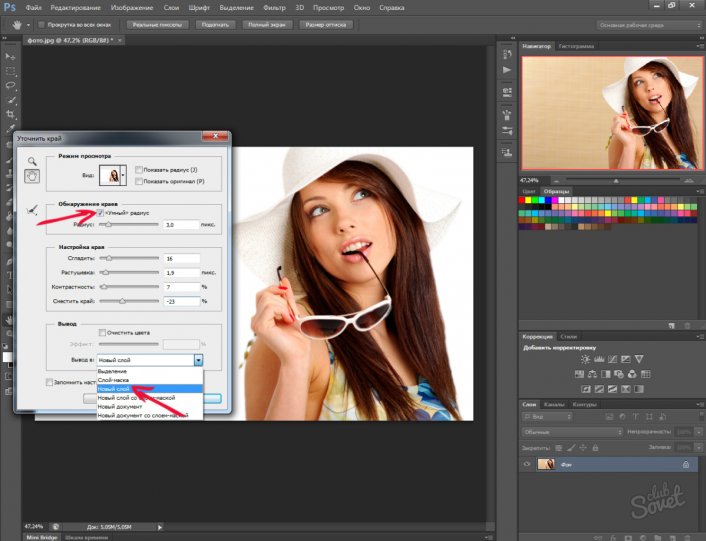The image size is (706, 541).
Task: Click the Navigator zoom slider handle
Action: click(616, 180)
